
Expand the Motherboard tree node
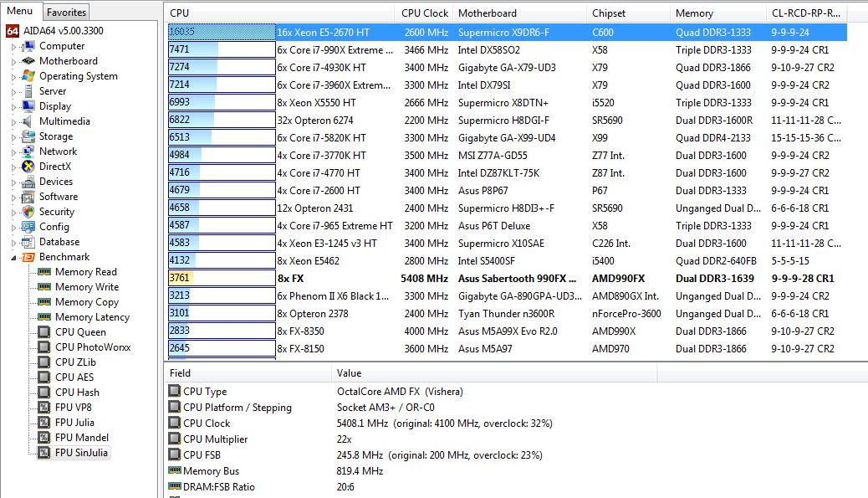tap(14, 61)
